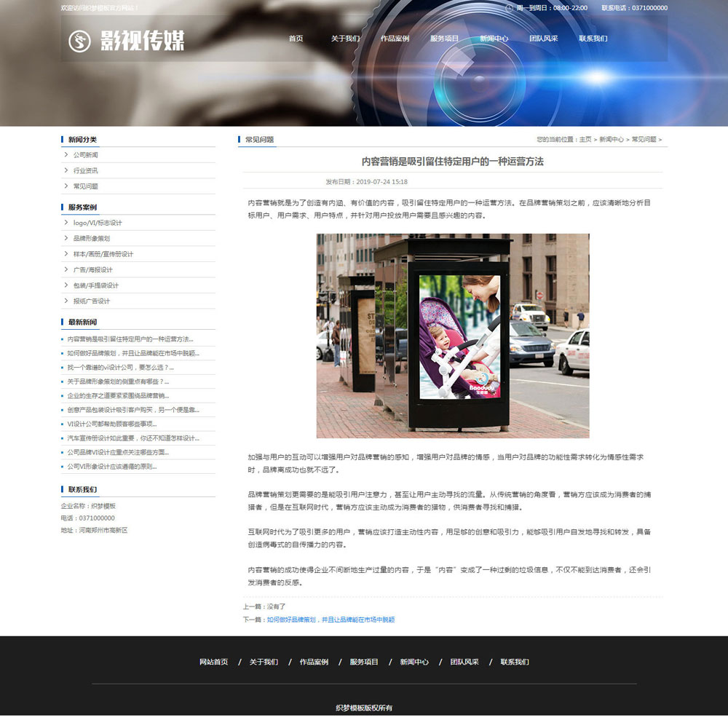Click the bus stop advertisement article image
The height and width of the screenshot is (720, 728).
[452, 335]
